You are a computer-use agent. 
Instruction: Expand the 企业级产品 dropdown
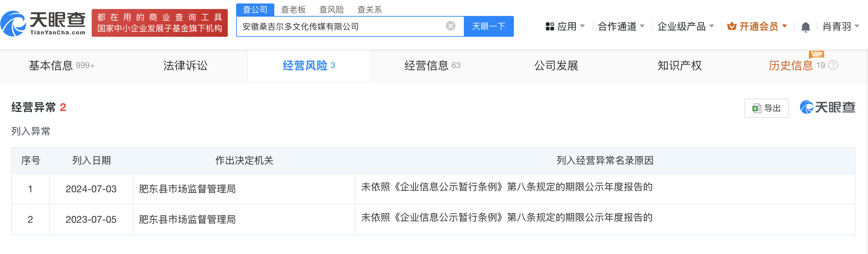click(686, 26)
